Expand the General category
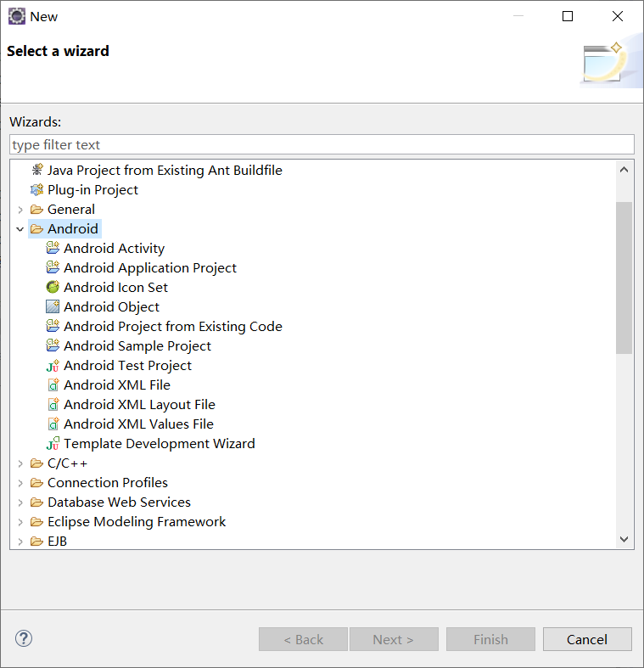This screenshot has height=668, width=644. click(20, 209)
